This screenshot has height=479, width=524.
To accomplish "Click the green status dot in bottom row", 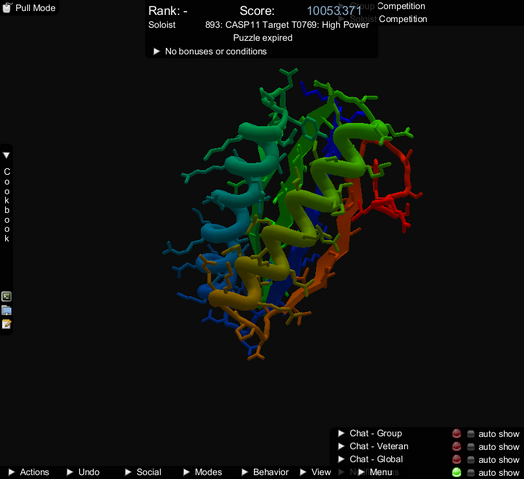I will (x=456, y=472).
